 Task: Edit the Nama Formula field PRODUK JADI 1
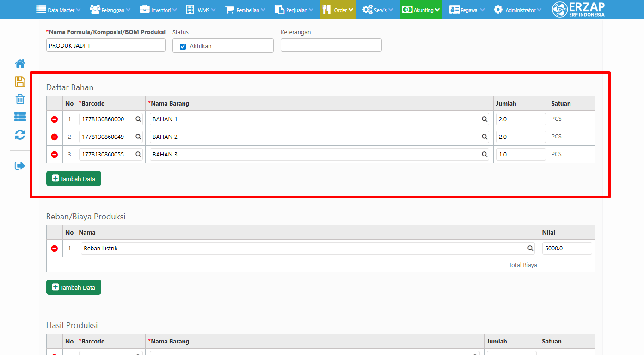click(x=106, y=45)
